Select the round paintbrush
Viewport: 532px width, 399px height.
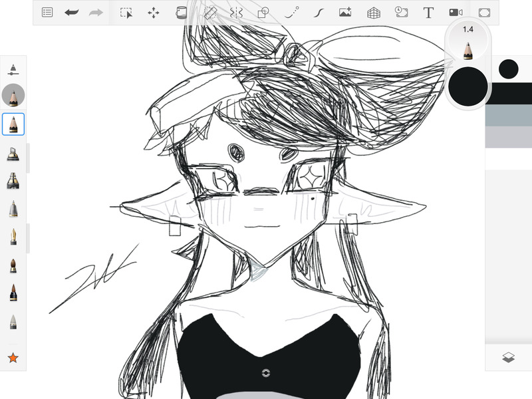pos(13,265)
